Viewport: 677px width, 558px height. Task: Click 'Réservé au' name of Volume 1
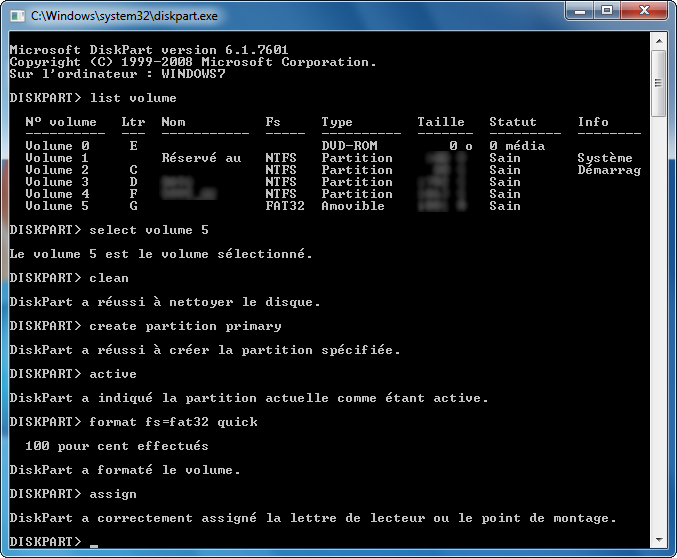point(201,158)
